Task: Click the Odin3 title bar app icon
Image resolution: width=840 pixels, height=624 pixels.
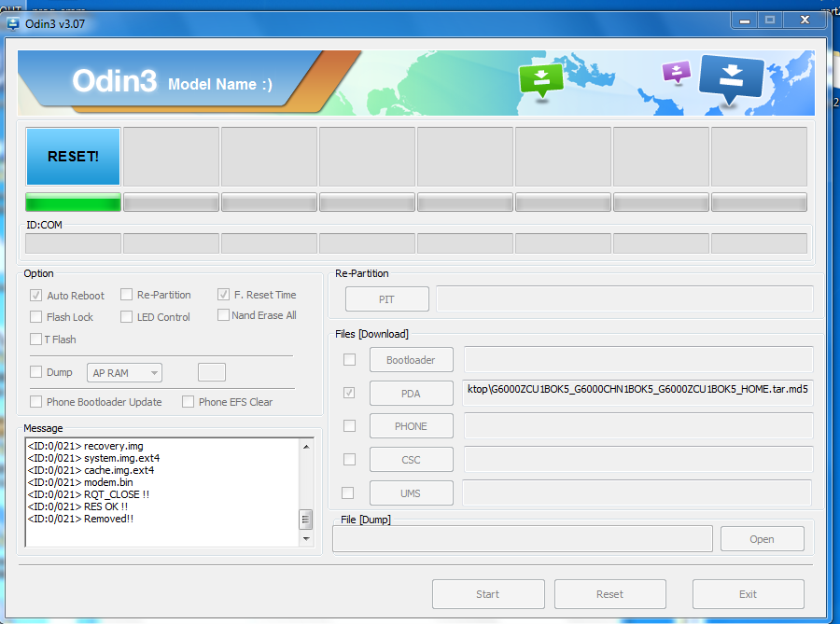Action: (x=13, y=24)
